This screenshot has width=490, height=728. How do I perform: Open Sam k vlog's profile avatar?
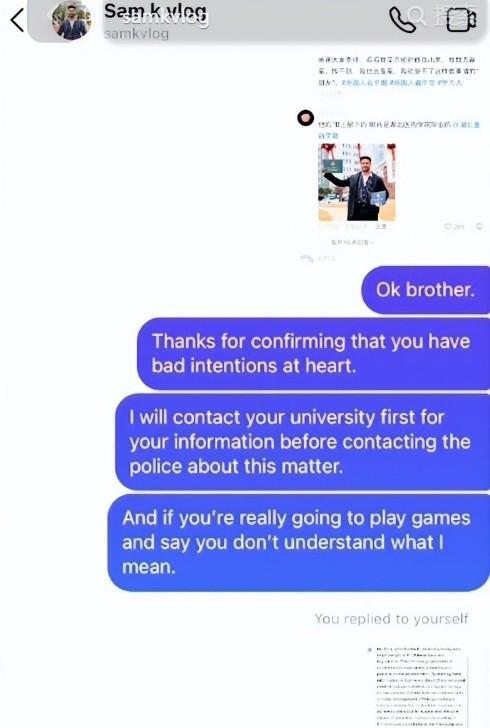coord(72,20)
